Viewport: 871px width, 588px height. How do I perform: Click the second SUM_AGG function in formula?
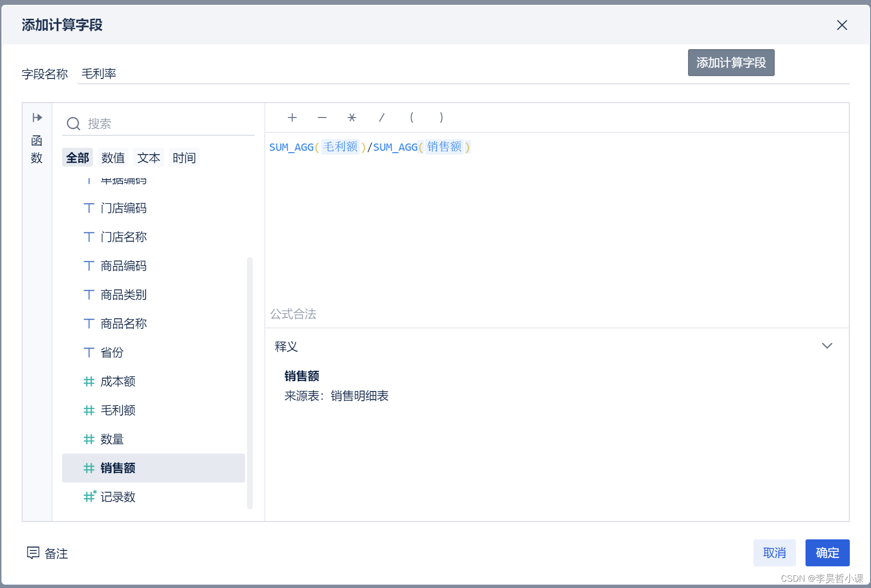tap(395, 147)
